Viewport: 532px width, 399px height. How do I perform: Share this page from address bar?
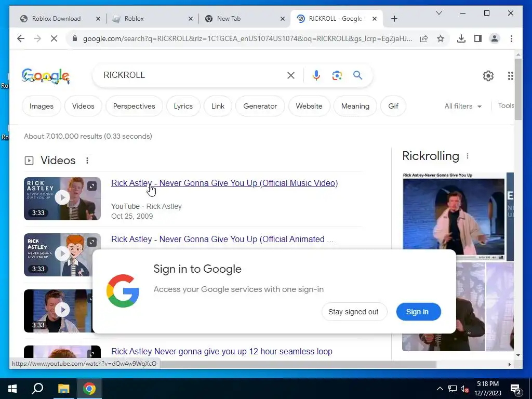click(x=424, y=38)
